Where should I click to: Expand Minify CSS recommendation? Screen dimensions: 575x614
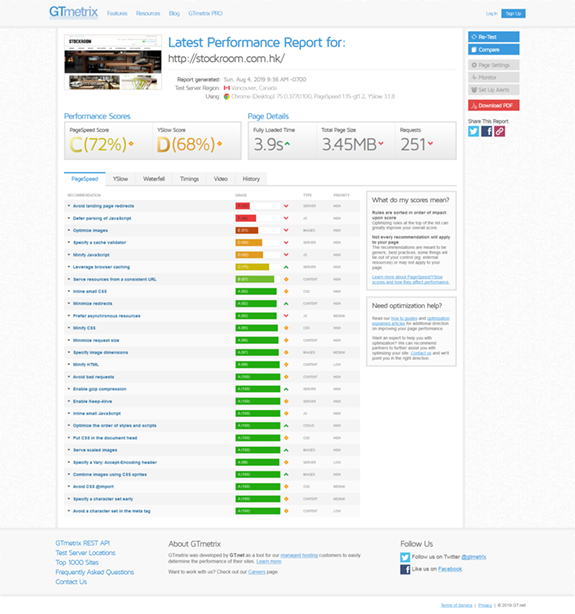[x=84, y=328]
